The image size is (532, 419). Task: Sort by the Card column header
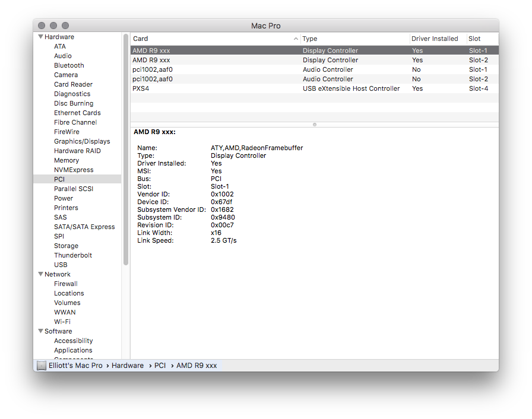(x=216, y=39)
